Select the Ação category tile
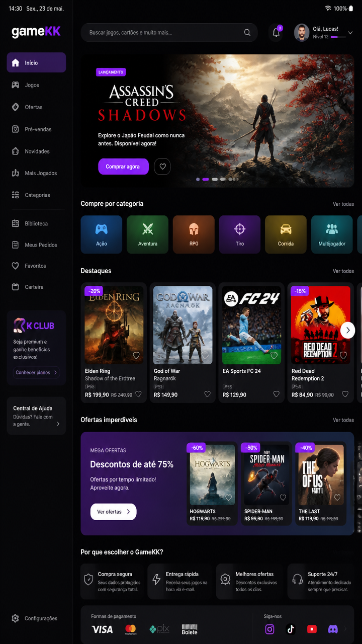The width and height of the screenshot is (362, 644). (x=102, y=234)
